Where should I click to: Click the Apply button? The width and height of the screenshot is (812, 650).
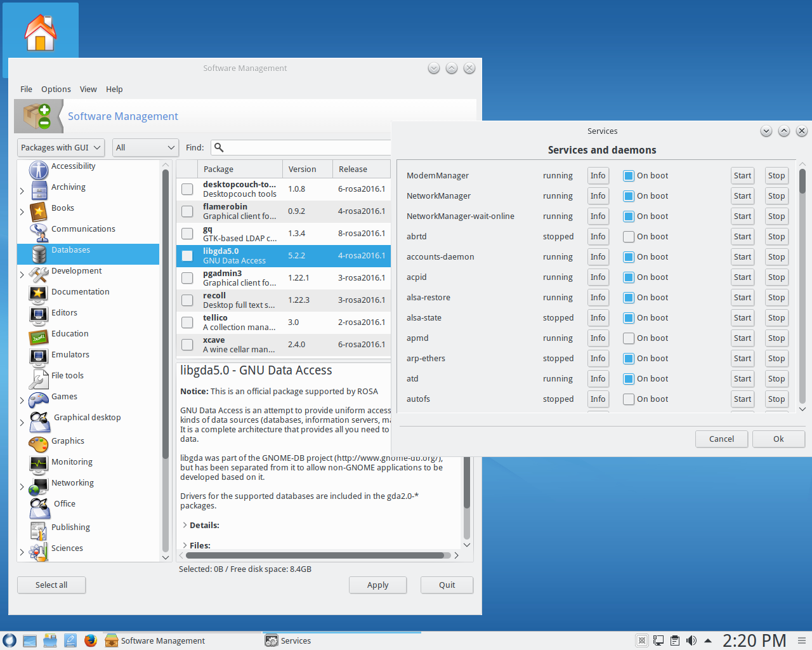(x=377, y=585)
